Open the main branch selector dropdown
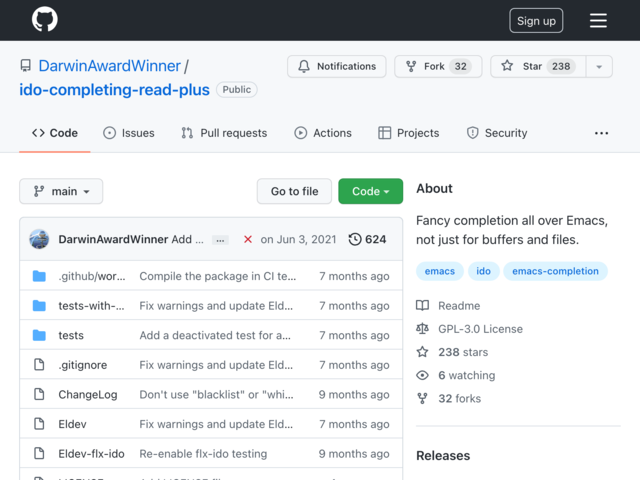The height and width of the screenshot is (480, 640). coord(61,191)
